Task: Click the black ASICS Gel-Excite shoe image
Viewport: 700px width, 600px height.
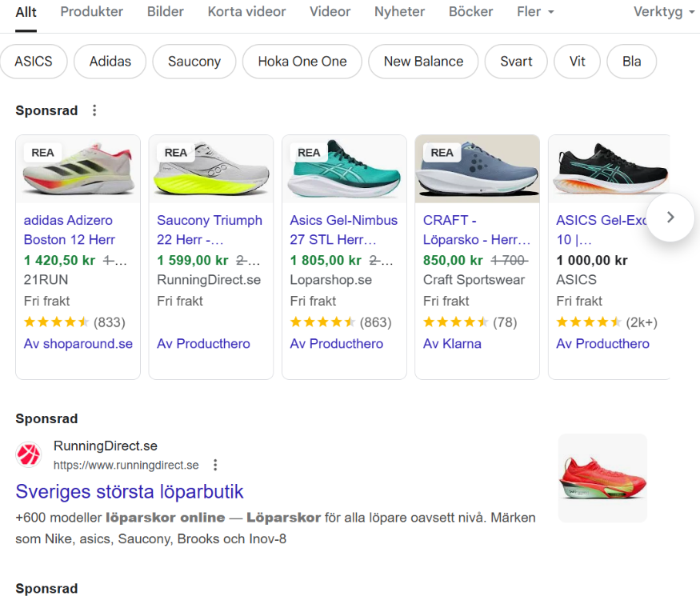Action: pos(610,169)
